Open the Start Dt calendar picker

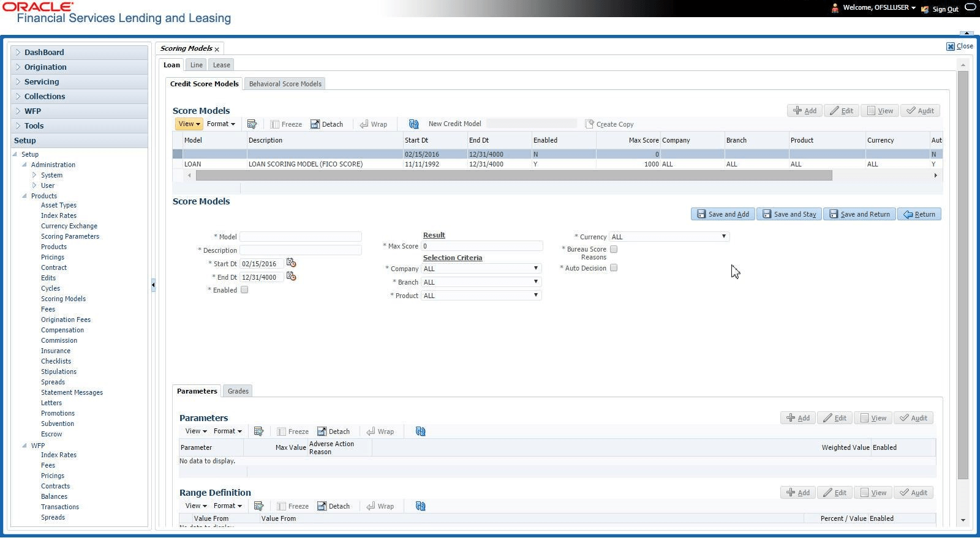pyautogui.click(x=291, y=263)
